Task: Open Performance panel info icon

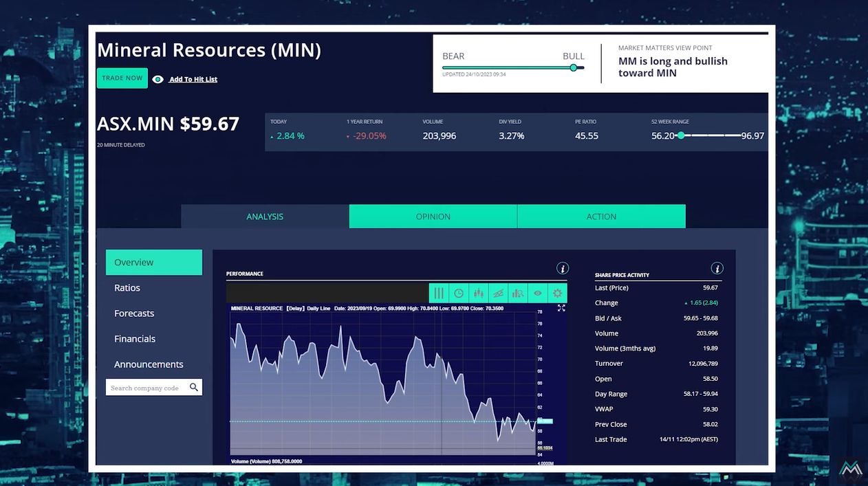Action: (x=562, y=269)
